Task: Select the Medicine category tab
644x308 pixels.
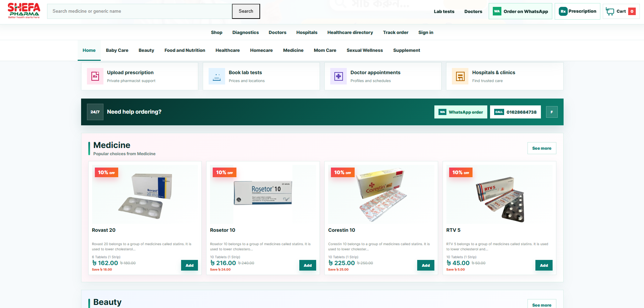Action: point(293,50)
